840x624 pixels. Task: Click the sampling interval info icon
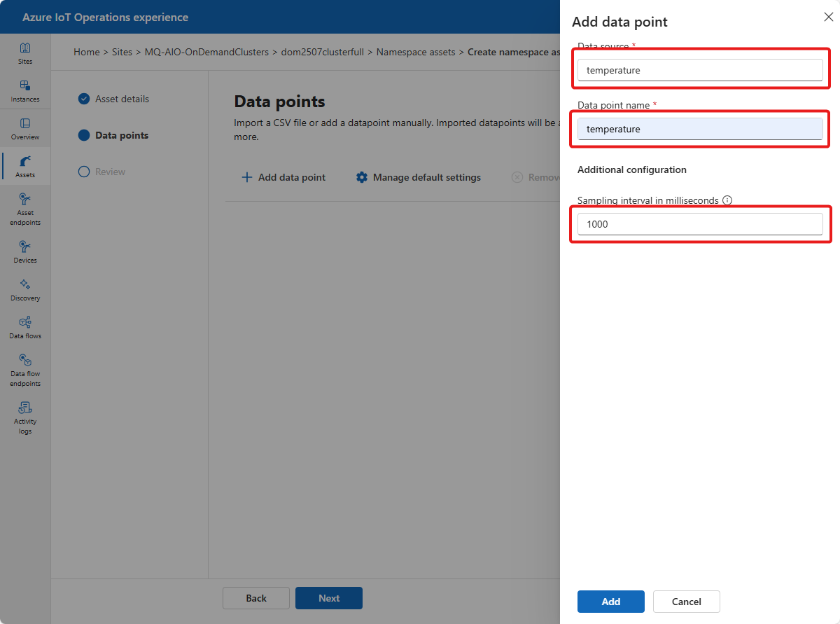(x=727, y=200)
